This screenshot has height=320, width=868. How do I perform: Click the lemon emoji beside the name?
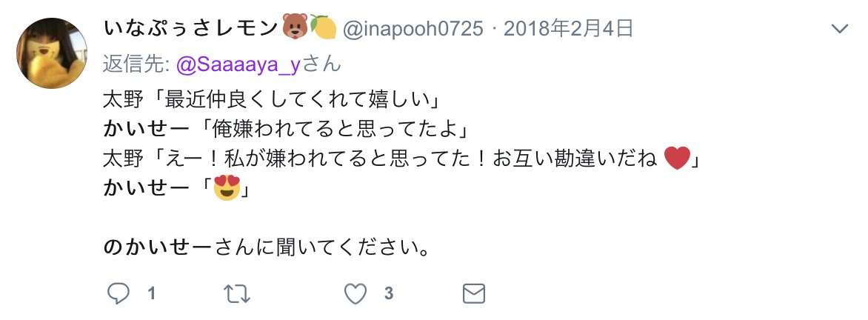coord(324,27)
